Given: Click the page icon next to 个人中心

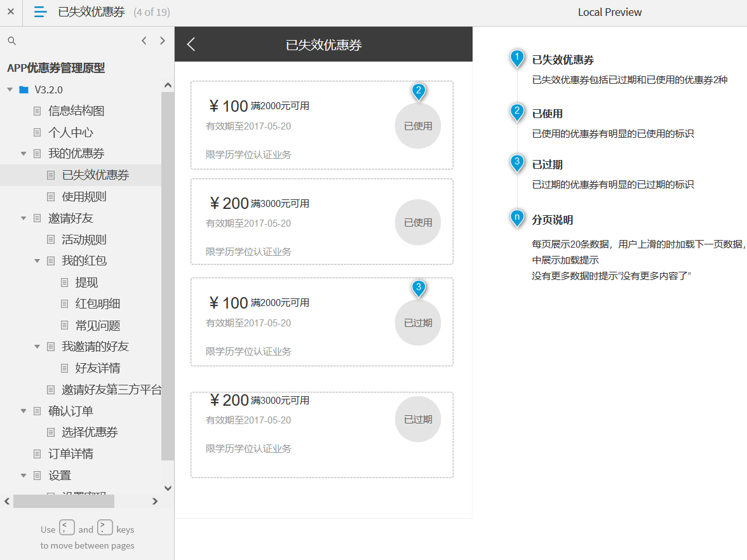Looking at the screenshot, I should tap(37, 132).
